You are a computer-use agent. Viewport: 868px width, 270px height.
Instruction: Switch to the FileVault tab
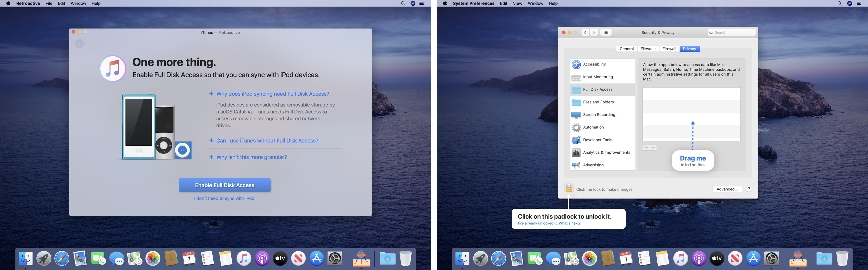[648, 49]
